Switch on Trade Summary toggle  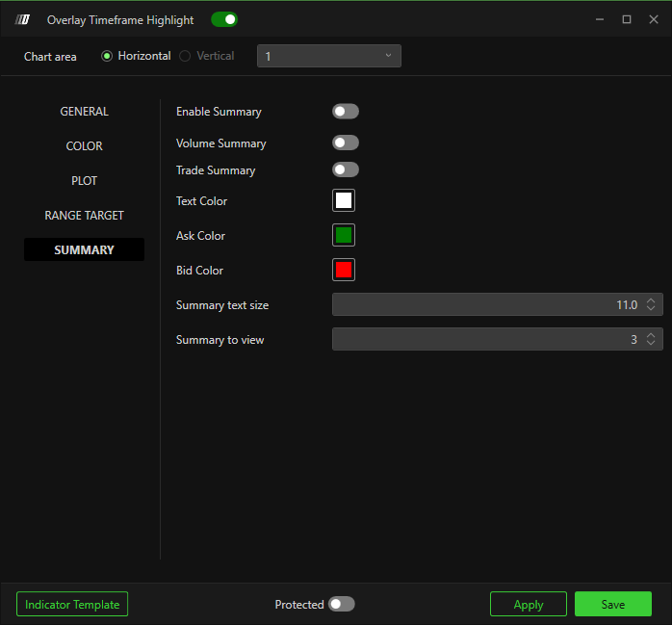345,169
